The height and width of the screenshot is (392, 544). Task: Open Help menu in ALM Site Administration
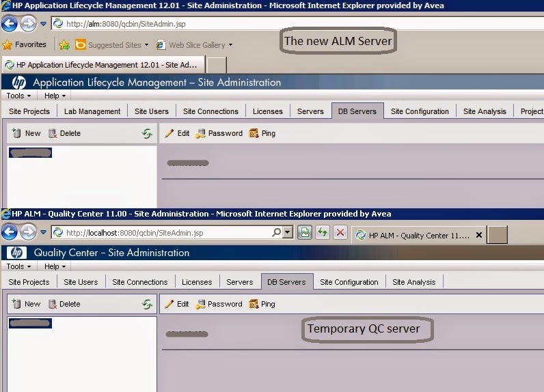coord(55,96)
